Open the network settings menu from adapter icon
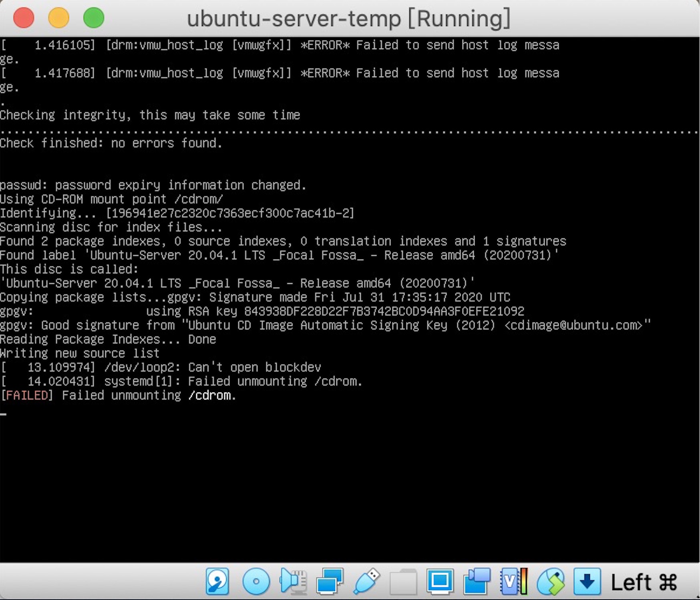 [328, 582]
